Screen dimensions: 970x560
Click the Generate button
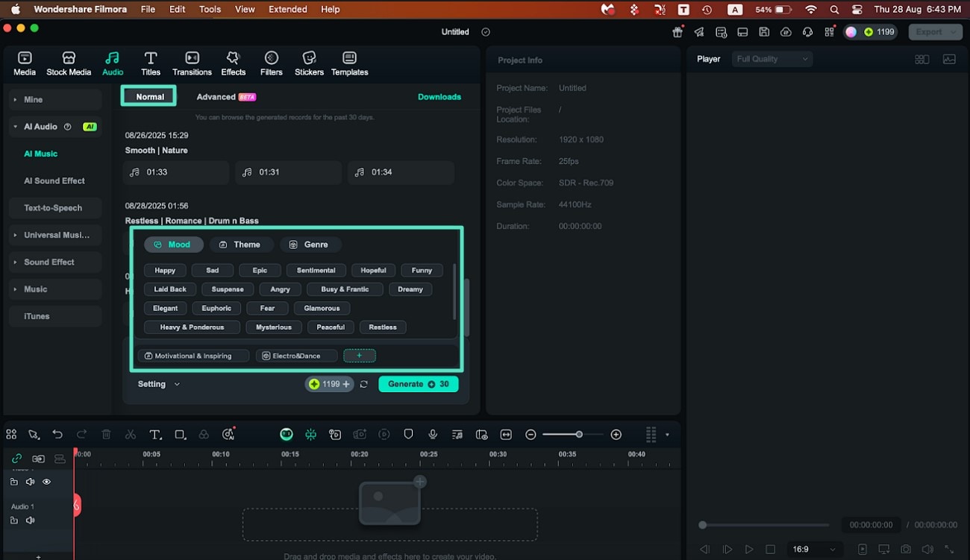pos(419,384)
